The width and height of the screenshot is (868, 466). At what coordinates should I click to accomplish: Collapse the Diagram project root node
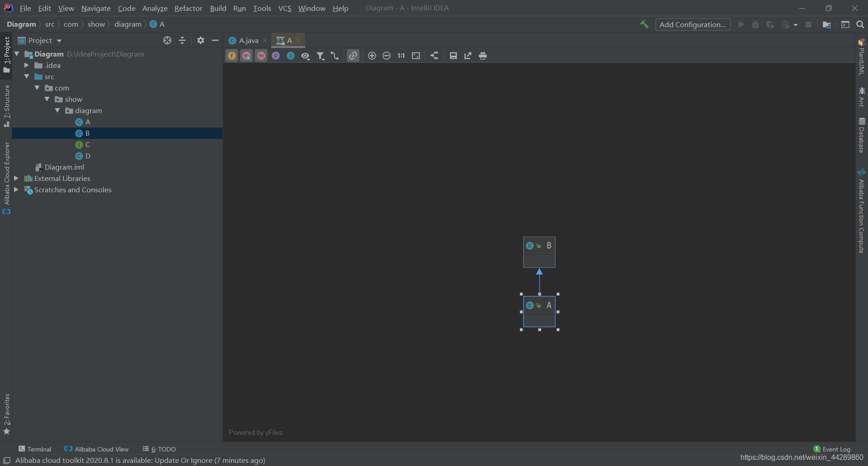coord(17,54)
